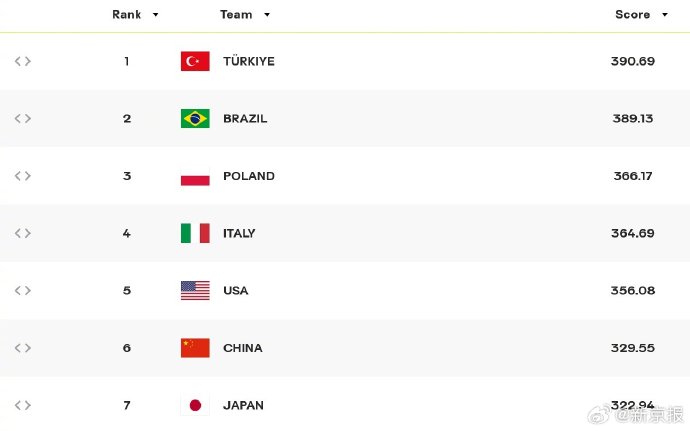Viewport: 690px width, 431px height.
Task: Expand the Türkiye row details arrows
Action: [23, 61]
